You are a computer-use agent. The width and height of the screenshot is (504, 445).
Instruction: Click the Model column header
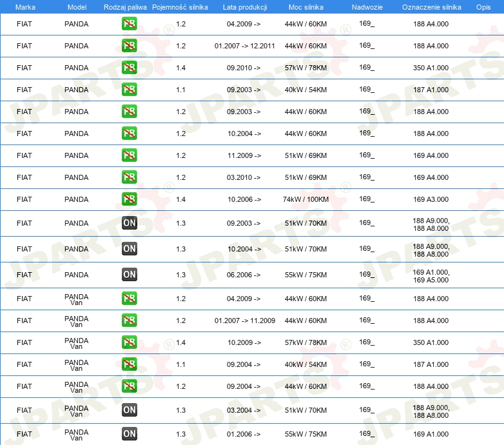point(77,7)
